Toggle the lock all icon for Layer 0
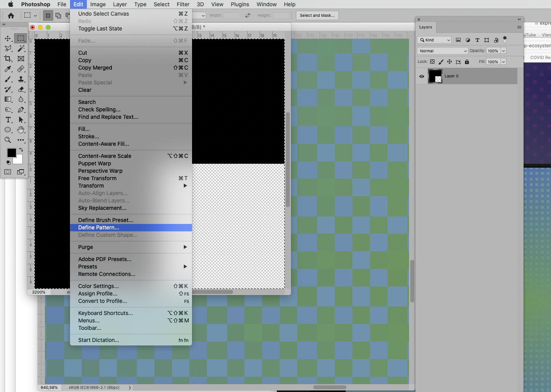This screenshot has width=551, height=392. 467,61
